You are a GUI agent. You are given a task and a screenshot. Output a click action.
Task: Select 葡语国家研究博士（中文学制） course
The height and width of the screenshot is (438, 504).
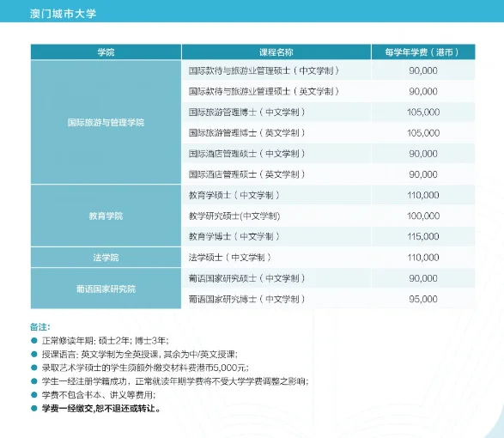click(x=247, y=299)
